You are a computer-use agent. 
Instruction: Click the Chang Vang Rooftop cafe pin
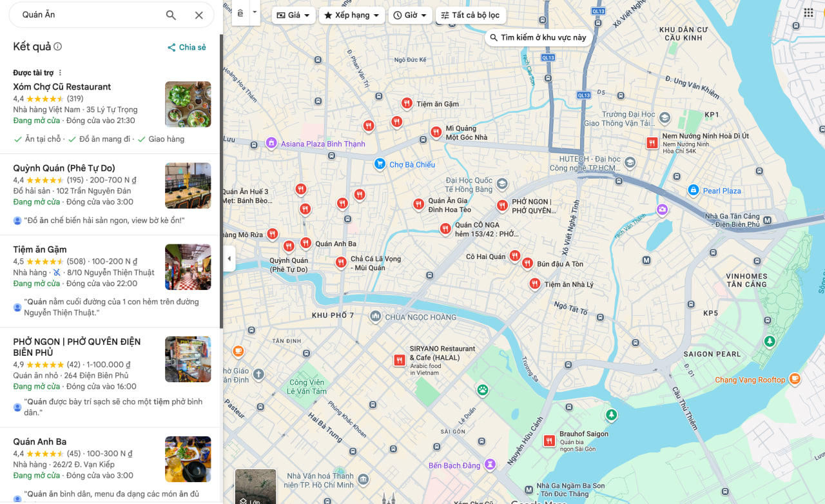[795, 379]
